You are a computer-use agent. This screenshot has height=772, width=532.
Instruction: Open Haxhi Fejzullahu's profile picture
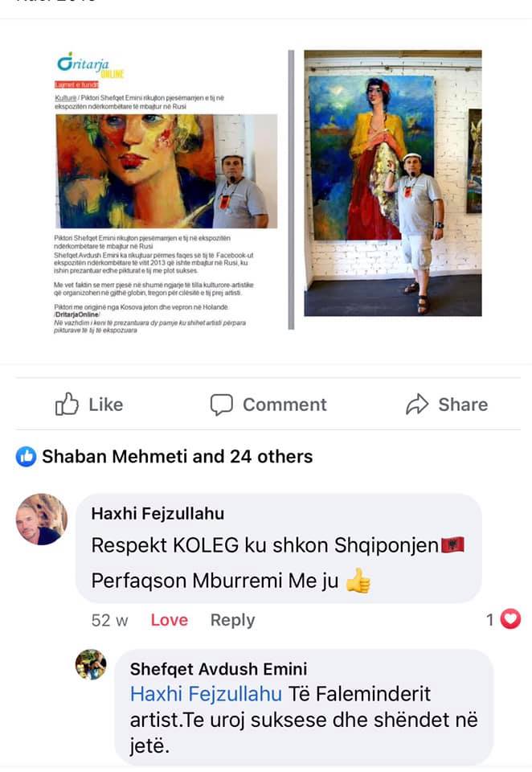point(42,519)
